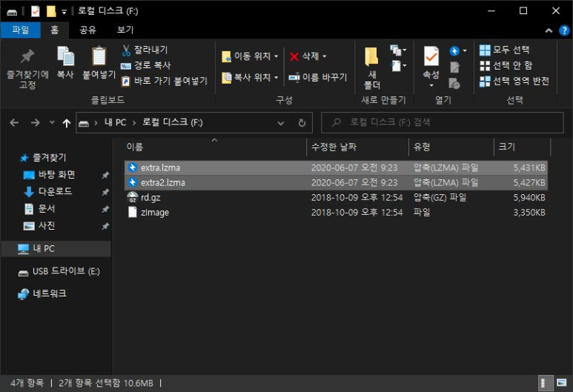The image size is (573, 392).
Task: Expand the new item dropdown
Action: pyautogui.click(x=398, y=50)
